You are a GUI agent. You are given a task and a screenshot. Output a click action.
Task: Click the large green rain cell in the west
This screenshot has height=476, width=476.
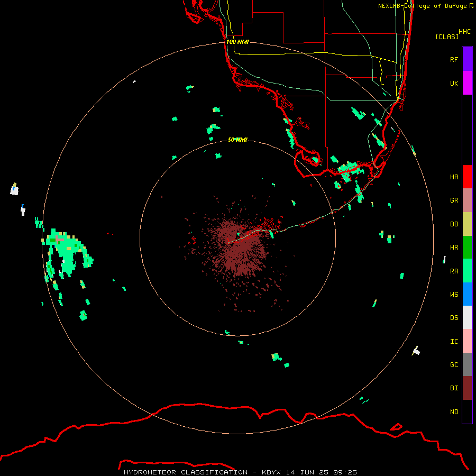click(x=67, y=253)
